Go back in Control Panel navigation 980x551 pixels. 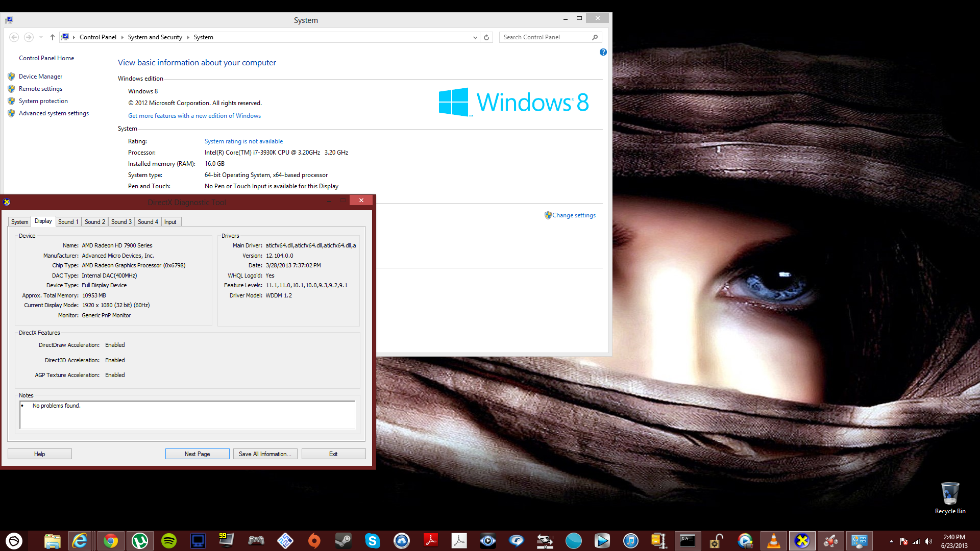(14, 37)
